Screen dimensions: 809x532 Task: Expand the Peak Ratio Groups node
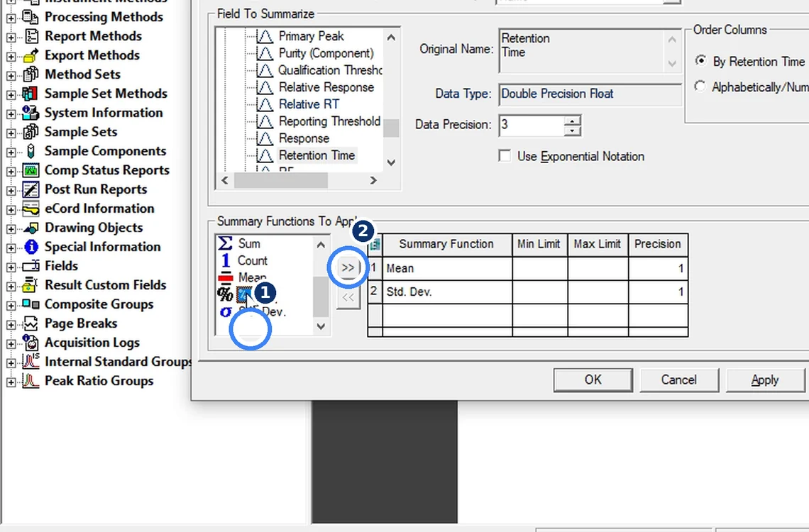pyautogui.click(x=11, y=382)
